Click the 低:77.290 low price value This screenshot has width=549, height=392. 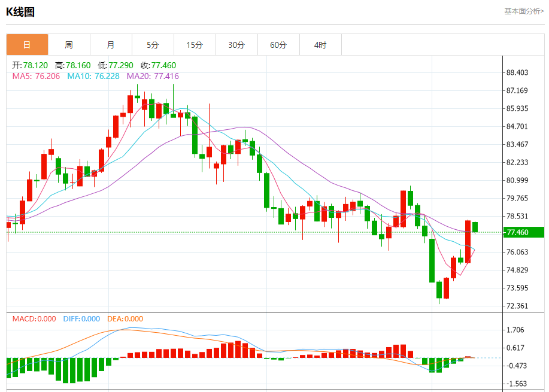(116, 65)
